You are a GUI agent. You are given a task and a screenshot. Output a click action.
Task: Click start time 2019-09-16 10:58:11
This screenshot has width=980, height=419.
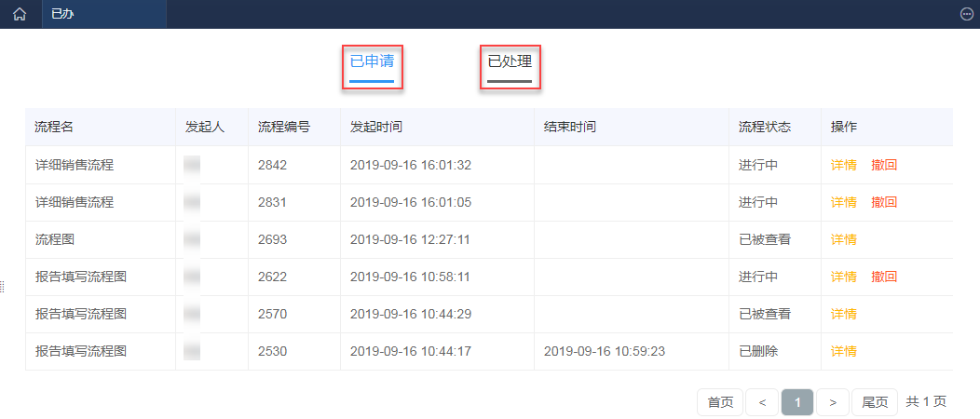pyautogui.click(x=410, y=277)
